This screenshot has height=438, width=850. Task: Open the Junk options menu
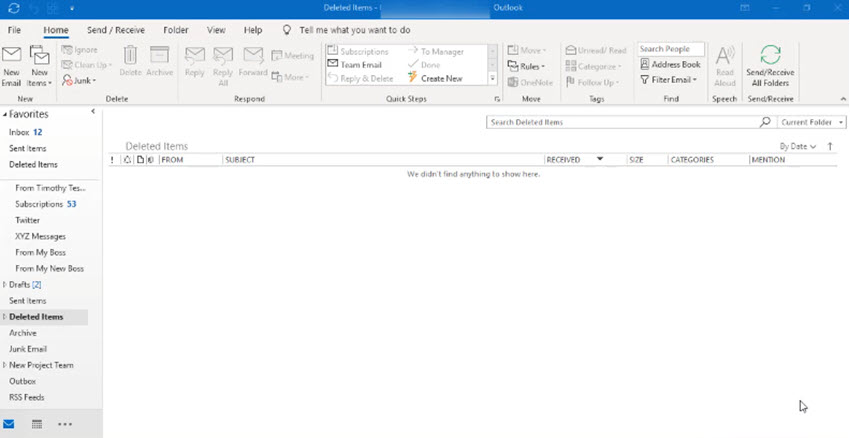(x=79, y=80)
